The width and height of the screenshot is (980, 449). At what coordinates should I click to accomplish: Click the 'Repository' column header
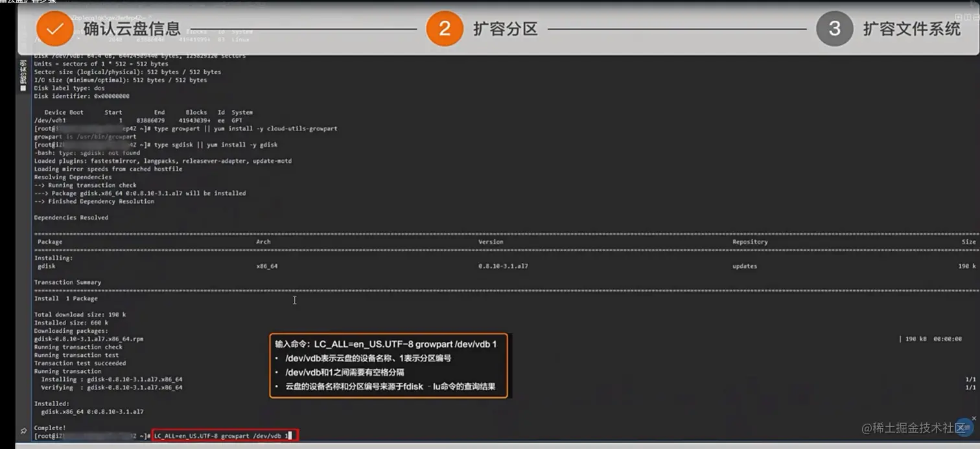750,242
